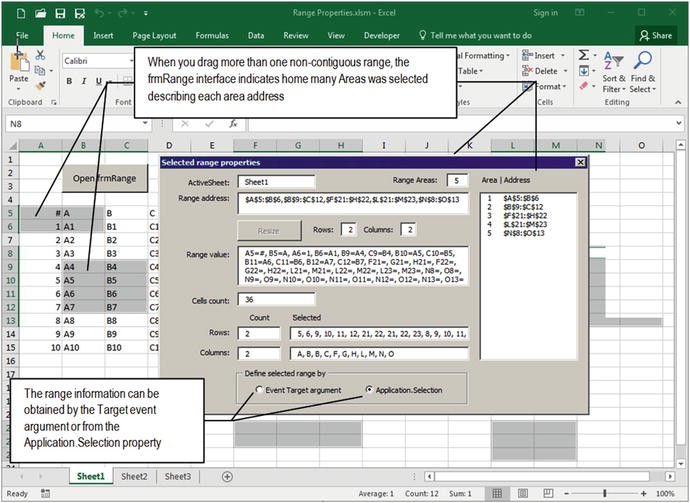The height and width of the screenshot is (503, 690).
Task: Open the Insert ribbon tab
Action: click(x=103, y=36)
